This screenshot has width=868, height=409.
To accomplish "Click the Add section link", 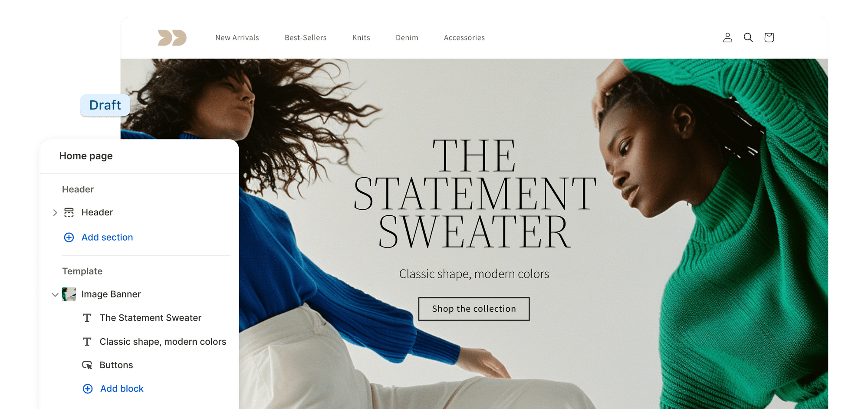I will point(107,237).
